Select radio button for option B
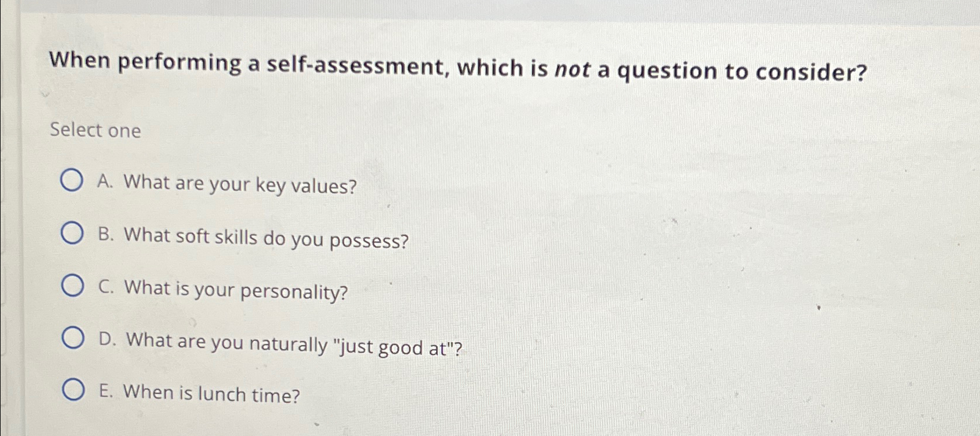The height and width of the screenshot is (436, 980). tap(72, 233)
